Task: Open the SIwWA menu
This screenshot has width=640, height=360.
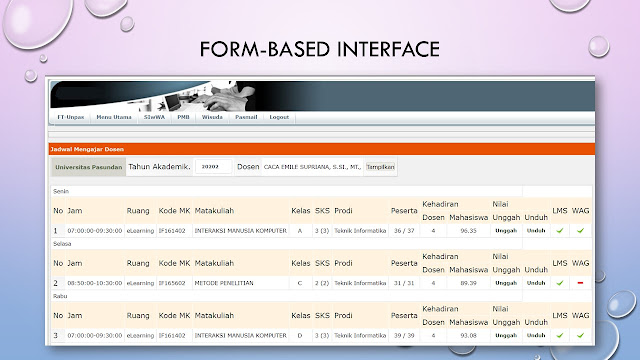Action: pyautogui.click(x=154, y=117)
